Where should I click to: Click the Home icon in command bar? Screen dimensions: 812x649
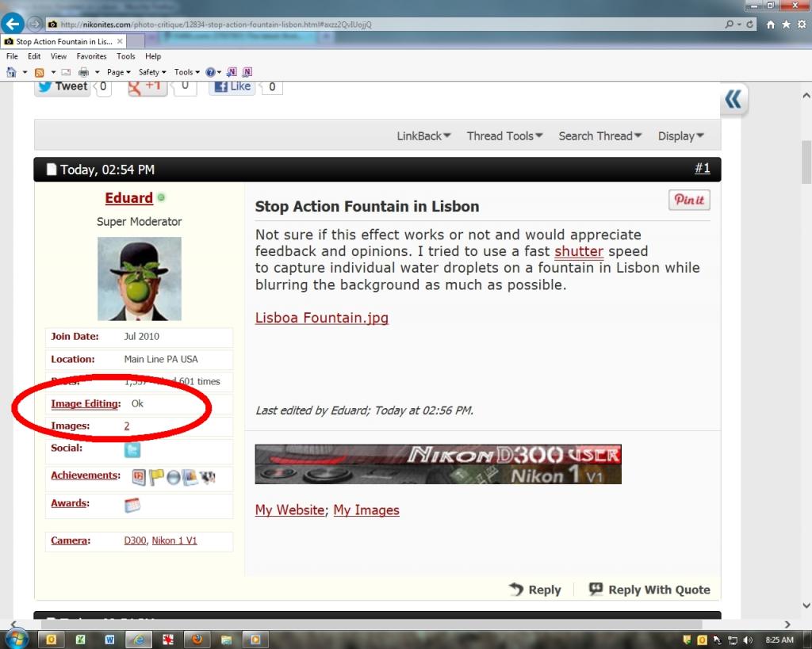point(11,72)
